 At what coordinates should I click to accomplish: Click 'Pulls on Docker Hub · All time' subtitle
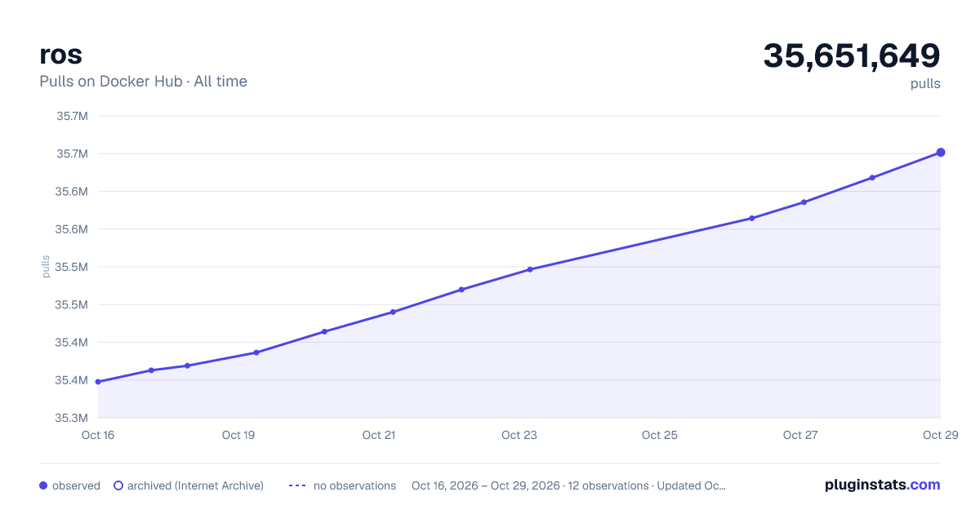pos(143,82)
